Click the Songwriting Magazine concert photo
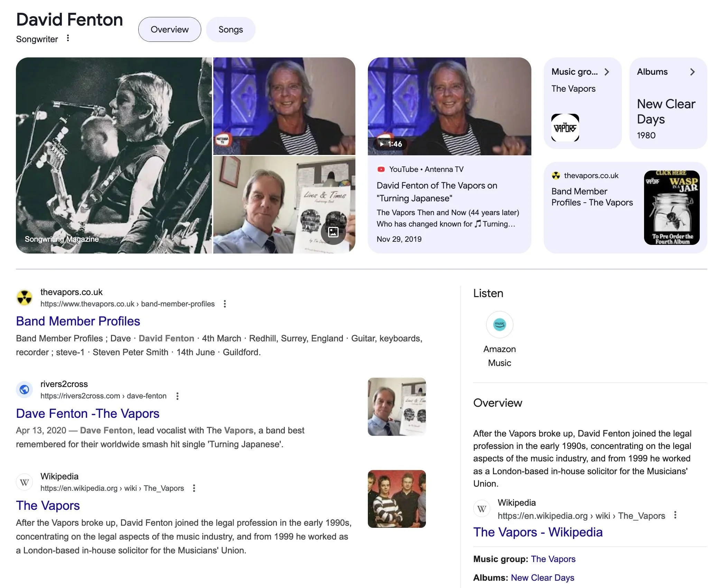Screen dimensions: 726x588 tap(114, 155)
